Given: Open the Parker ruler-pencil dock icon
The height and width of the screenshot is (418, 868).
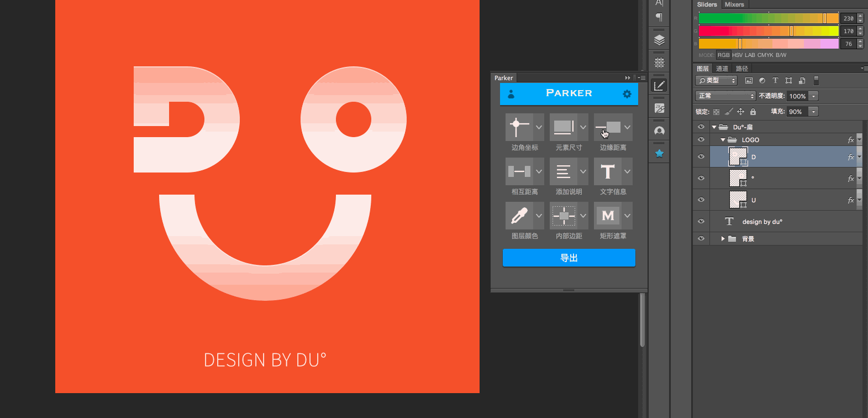Looking at the screenshot, I should (659, 86).
